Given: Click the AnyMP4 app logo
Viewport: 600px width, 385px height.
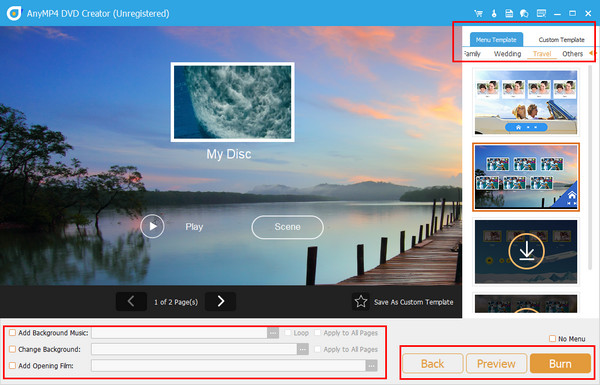Looking at the screenshot, I should pyautogui.click(x=14, y=13).
